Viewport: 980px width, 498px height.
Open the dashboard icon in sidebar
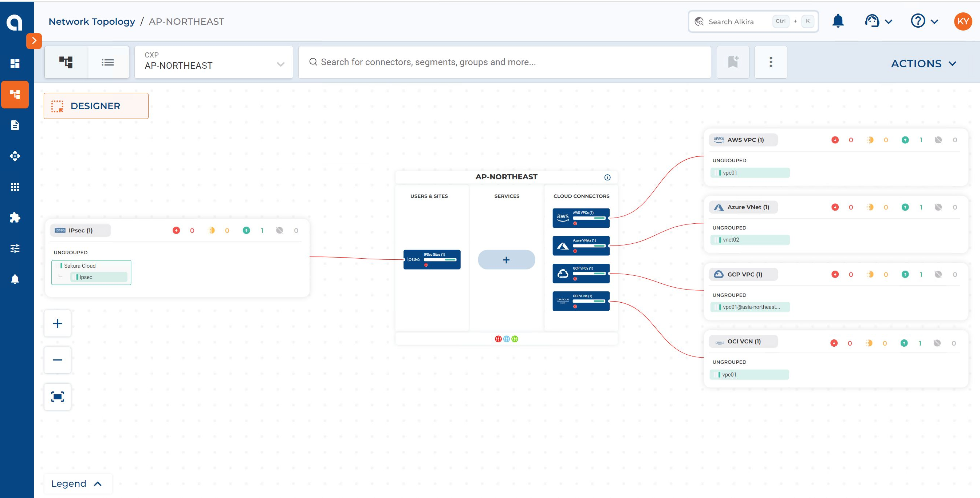click(x=15, y=64)
